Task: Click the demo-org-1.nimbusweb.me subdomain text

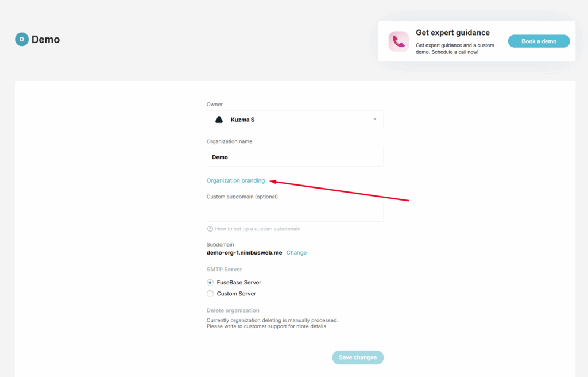Action: coord(244,253)
